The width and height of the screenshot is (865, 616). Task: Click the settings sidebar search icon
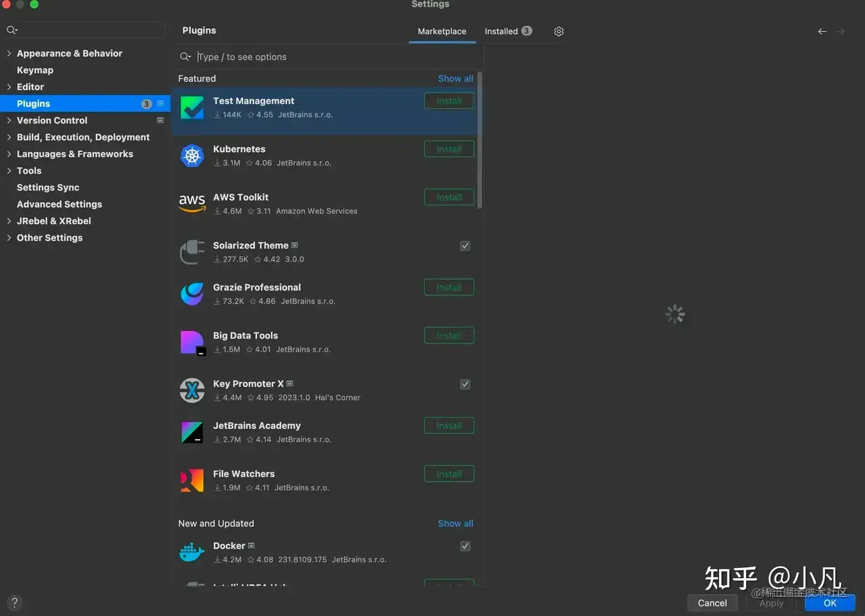[x=11, y=29]
